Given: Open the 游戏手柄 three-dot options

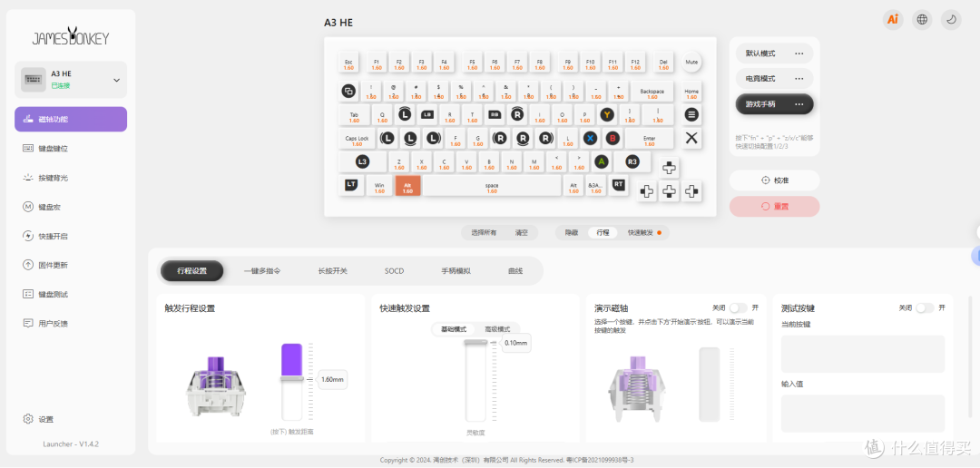Looking at the screenshot, I should pyautogui.click(x=799, y=104).
